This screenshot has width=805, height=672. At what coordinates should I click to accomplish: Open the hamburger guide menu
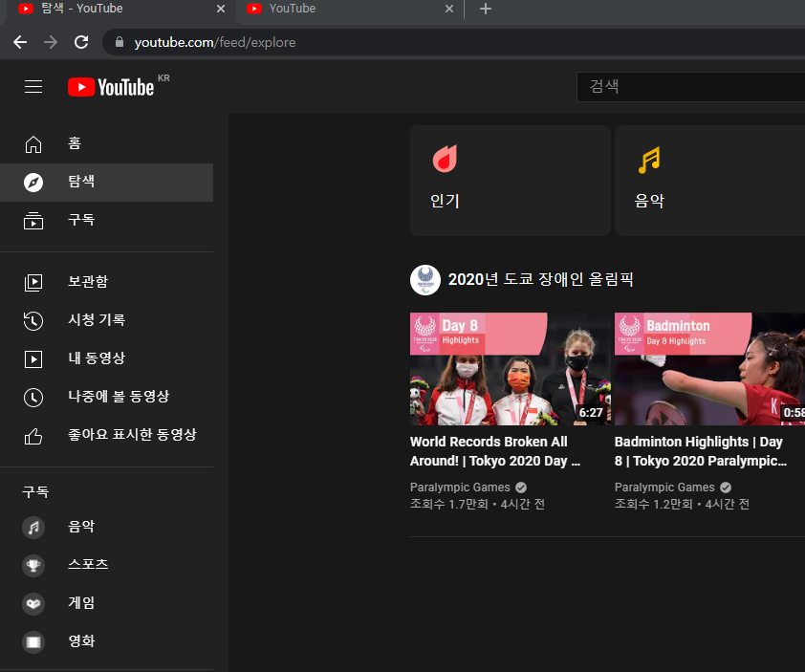pos(33,87)
